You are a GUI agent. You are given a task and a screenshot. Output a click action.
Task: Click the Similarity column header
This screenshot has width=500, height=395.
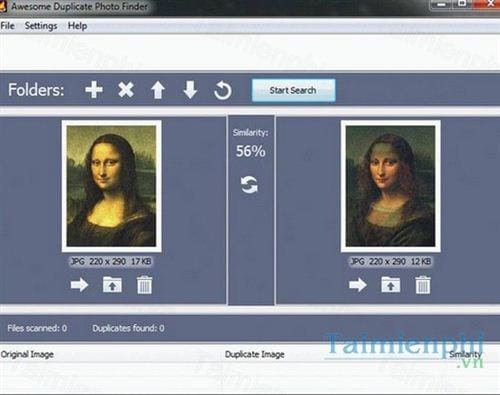click(465, 354)
